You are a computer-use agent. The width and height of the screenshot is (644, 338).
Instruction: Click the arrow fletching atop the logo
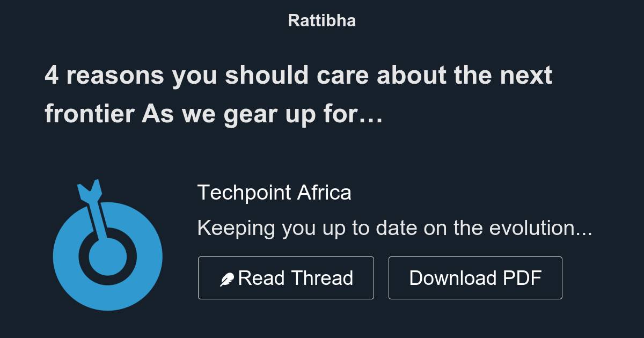coord(89,190)
